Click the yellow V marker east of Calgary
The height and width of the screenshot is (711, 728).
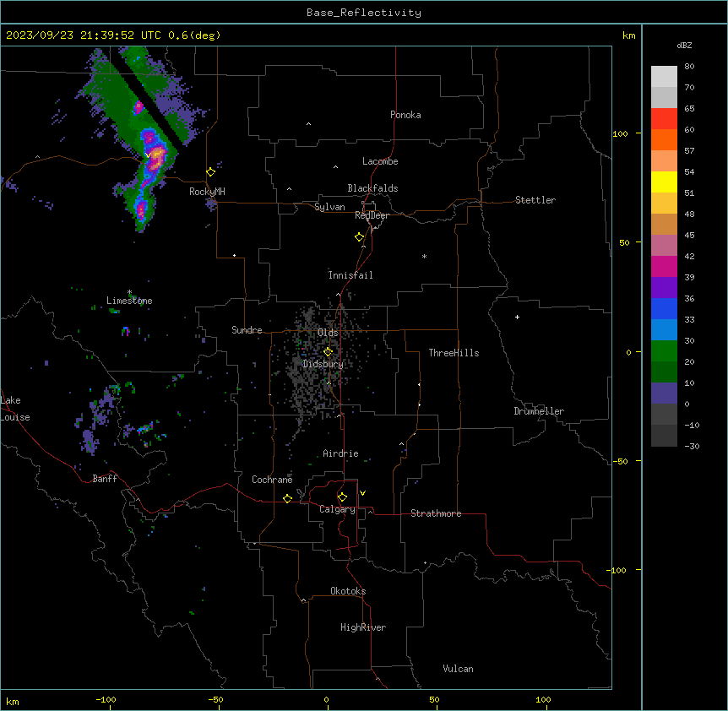(x=362, y=493)
